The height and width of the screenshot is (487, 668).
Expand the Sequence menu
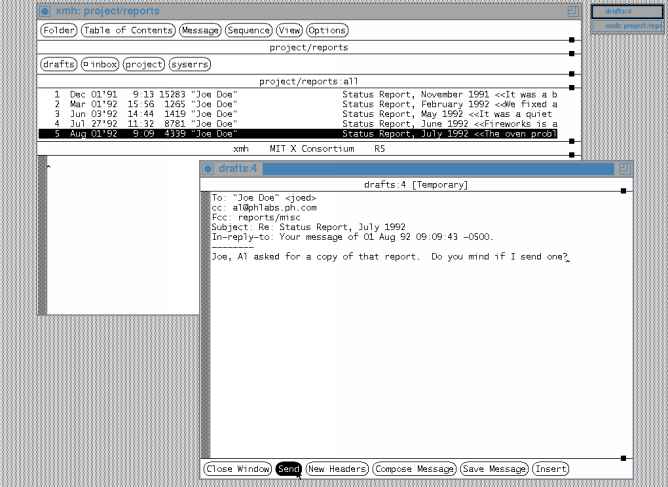tap(248, 31)
